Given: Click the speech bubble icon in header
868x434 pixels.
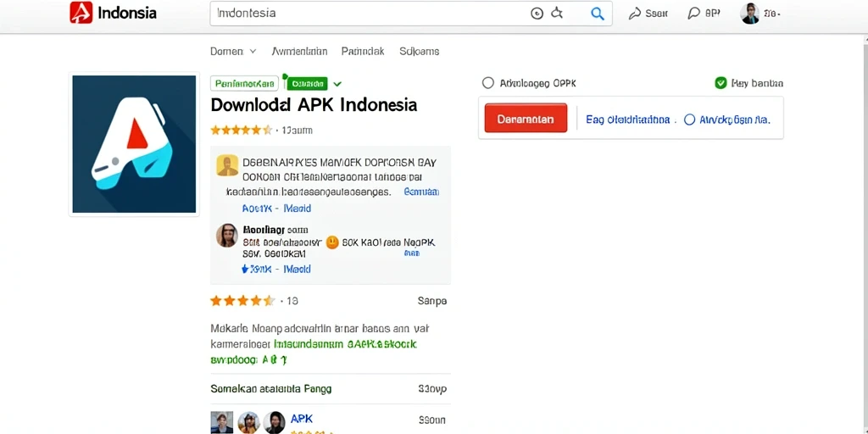Looking at the screenshot, I should pyautogui.click(x=693, y=14).
